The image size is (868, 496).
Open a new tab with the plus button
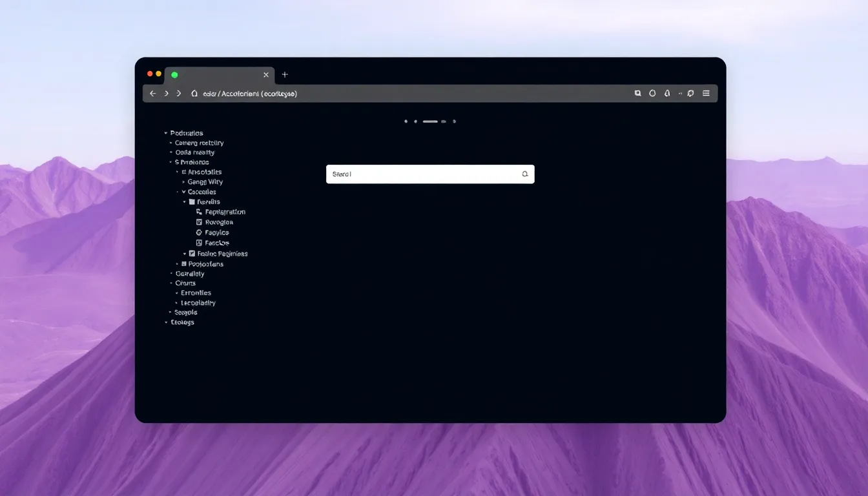pos(285,75)
